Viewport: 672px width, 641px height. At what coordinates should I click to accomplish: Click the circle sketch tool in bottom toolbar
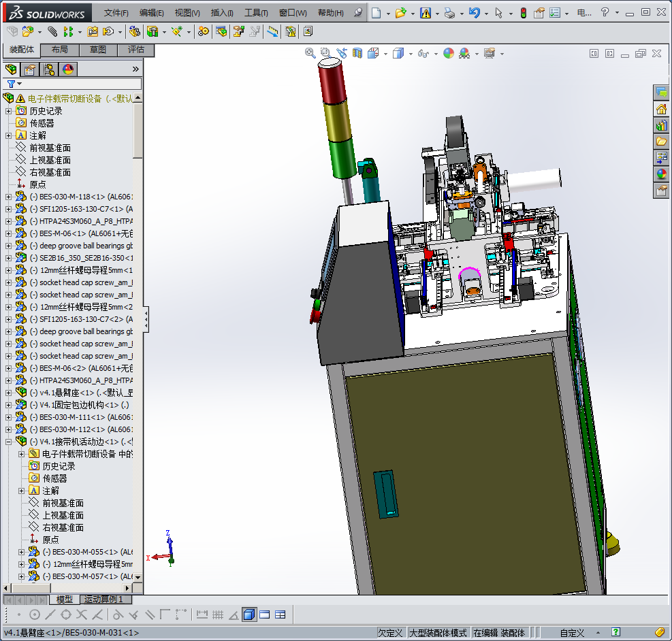coord(35,615)
